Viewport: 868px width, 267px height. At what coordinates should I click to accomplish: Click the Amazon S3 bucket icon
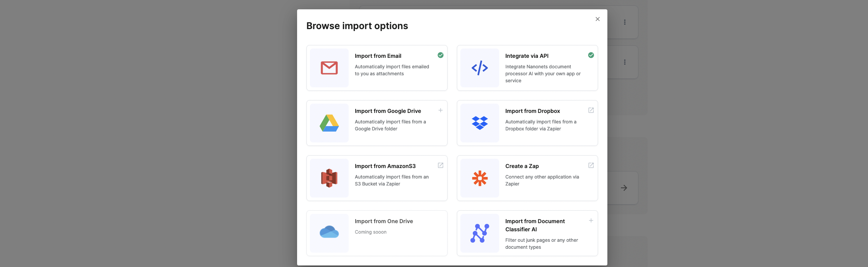[x=329, y=178]
